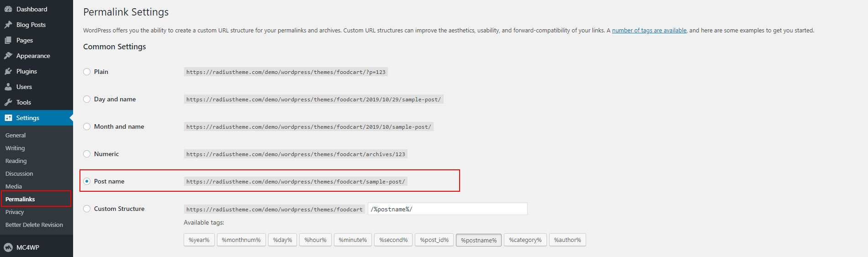868x257 pixels.
Task: Go to Pages menu item
Action: (x=25, y=40)
